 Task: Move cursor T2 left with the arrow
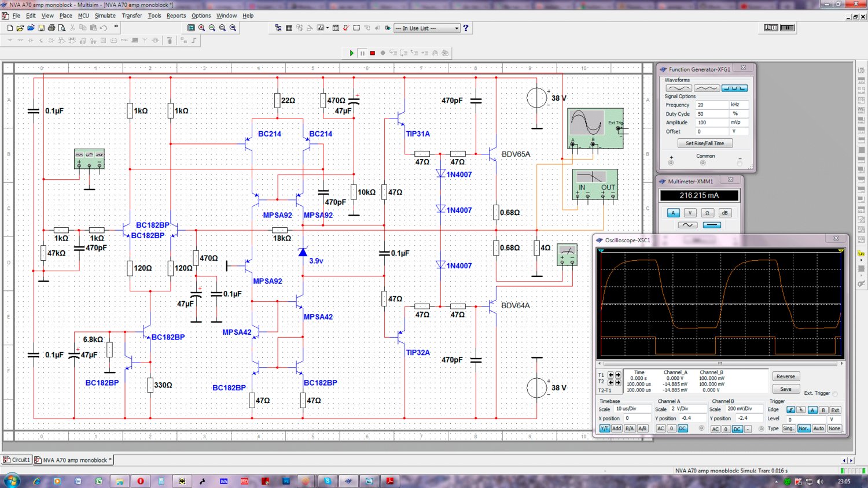[x=610, y=382]
